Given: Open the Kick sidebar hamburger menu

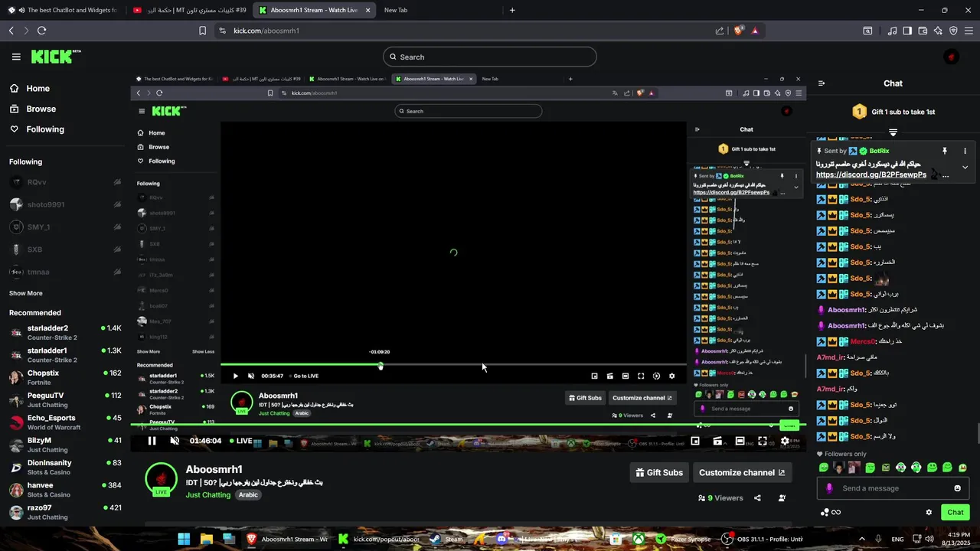Looking at the screenshot, I should coord(16,57).
